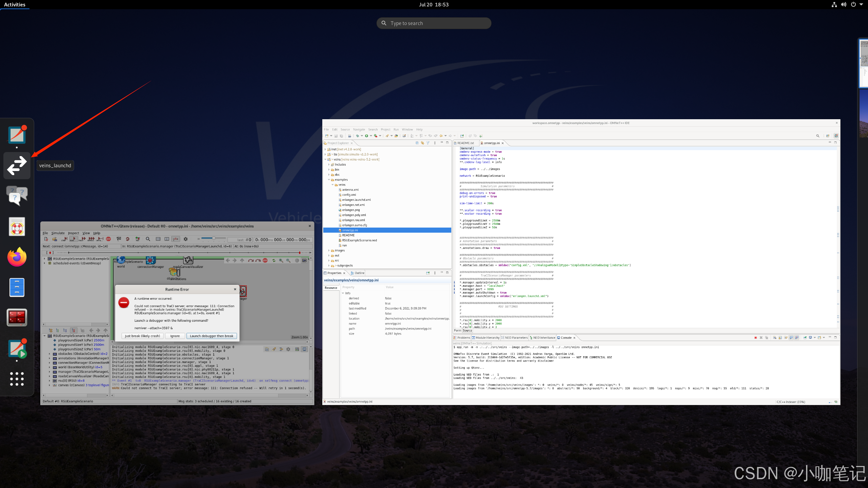Click Debug bug icon in OMNeT++ IDE toolbar
868x488 pixels.
(357, 136)
